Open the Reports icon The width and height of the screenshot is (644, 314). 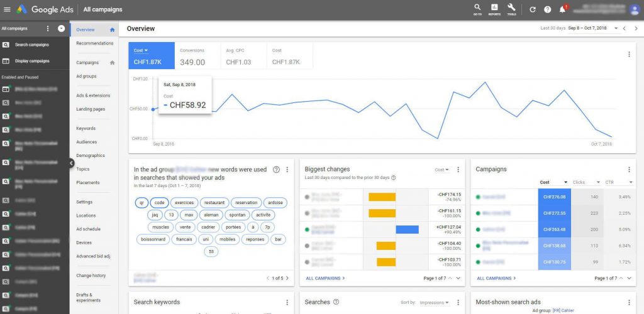(494, 9)
